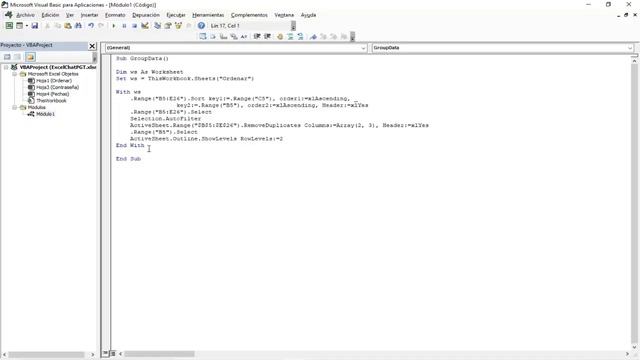This screenshot has height=360, width=640.
Task: Click Comment Block icon
Action: pyautogui.click(x=290, y=36)
